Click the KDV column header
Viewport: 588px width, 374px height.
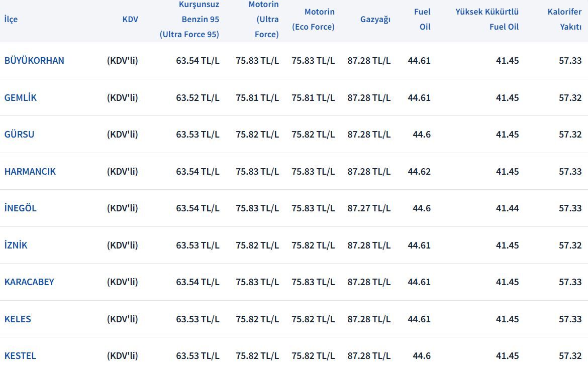[130, 20]
